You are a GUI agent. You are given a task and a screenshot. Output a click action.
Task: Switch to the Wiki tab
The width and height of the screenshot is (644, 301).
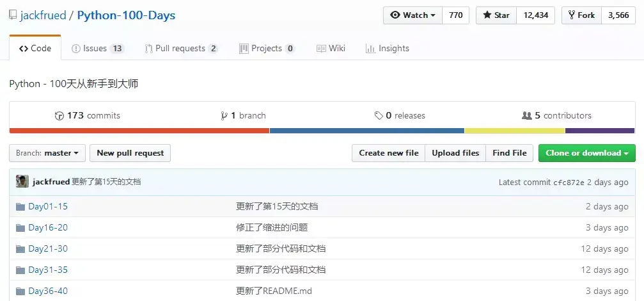[331, 49]
